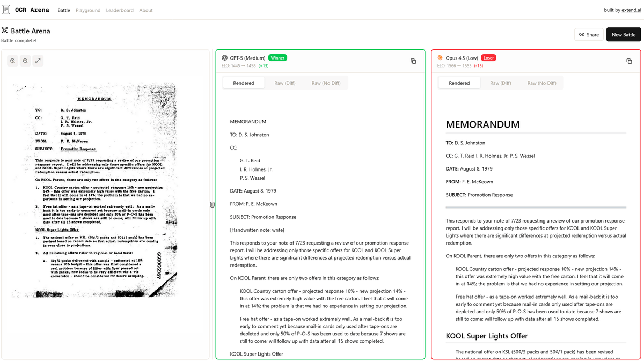Click FROM: P. E. McKeown in GPT-5 panel
The image size is (644, 362).
[x=255, y=204]
